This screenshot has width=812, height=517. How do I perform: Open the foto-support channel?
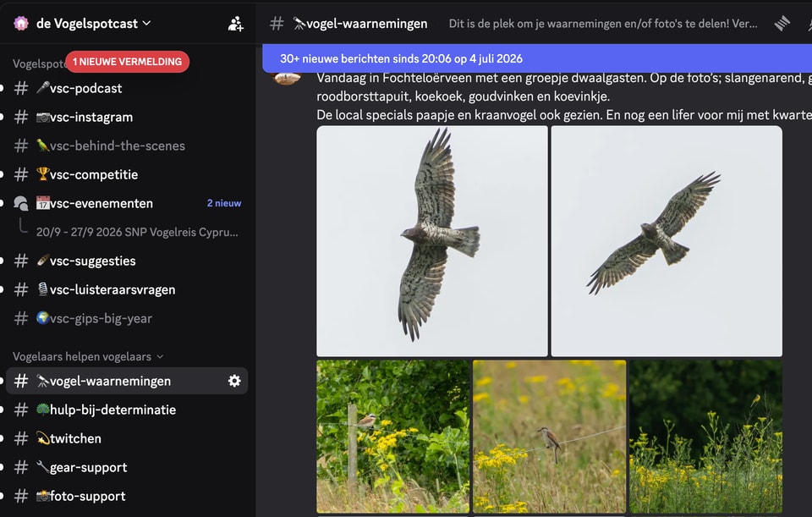tap(127, 497)
